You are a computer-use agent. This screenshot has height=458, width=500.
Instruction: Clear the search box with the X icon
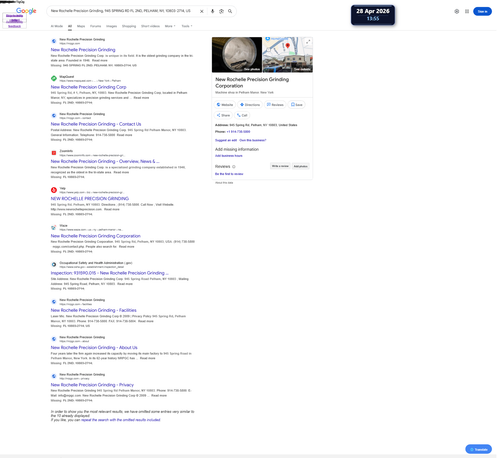tap(202, 11)
